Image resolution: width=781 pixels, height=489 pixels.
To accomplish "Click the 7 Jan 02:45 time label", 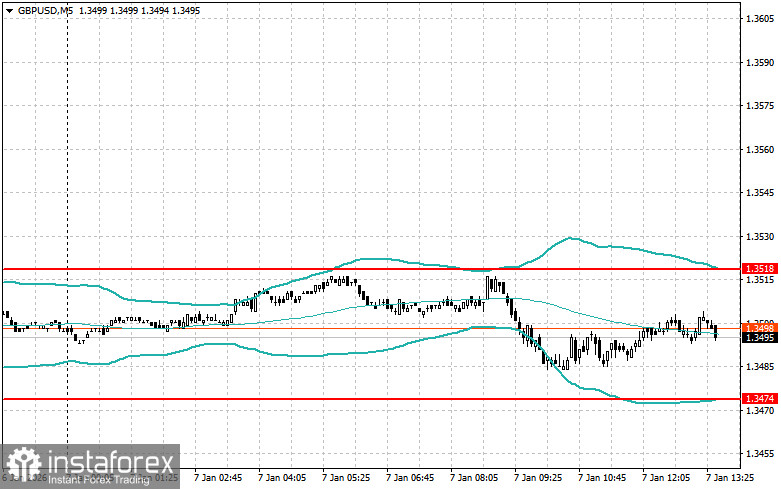I will pyautogui.click(x=218, y=478).
